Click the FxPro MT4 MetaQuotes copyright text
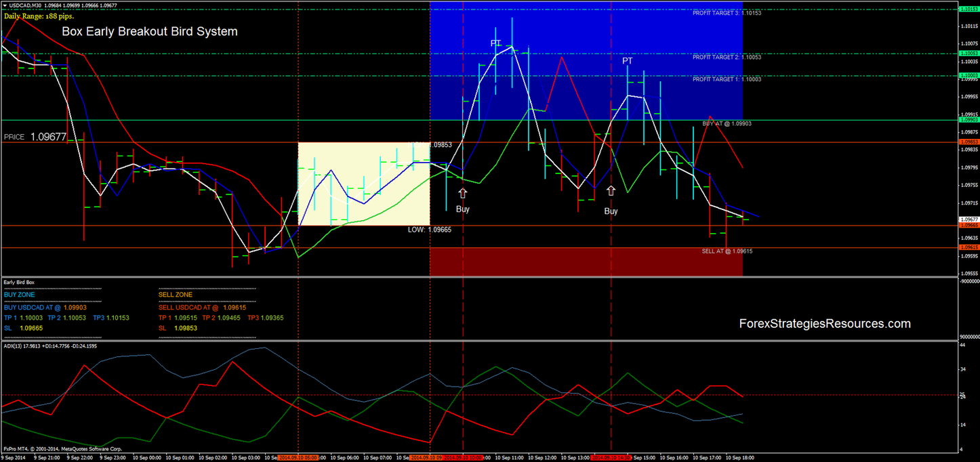 (x=62, y=448)
